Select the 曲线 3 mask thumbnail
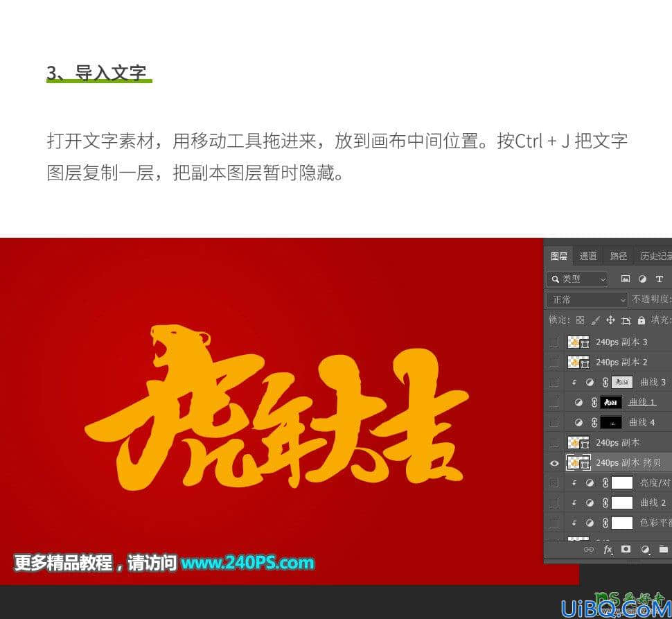The width and height of the screenshot is (672, 619). 622,382
